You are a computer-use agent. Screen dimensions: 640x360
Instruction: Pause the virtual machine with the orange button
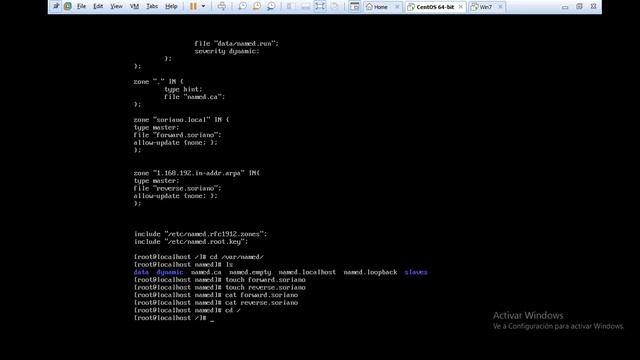pos(193,7)
